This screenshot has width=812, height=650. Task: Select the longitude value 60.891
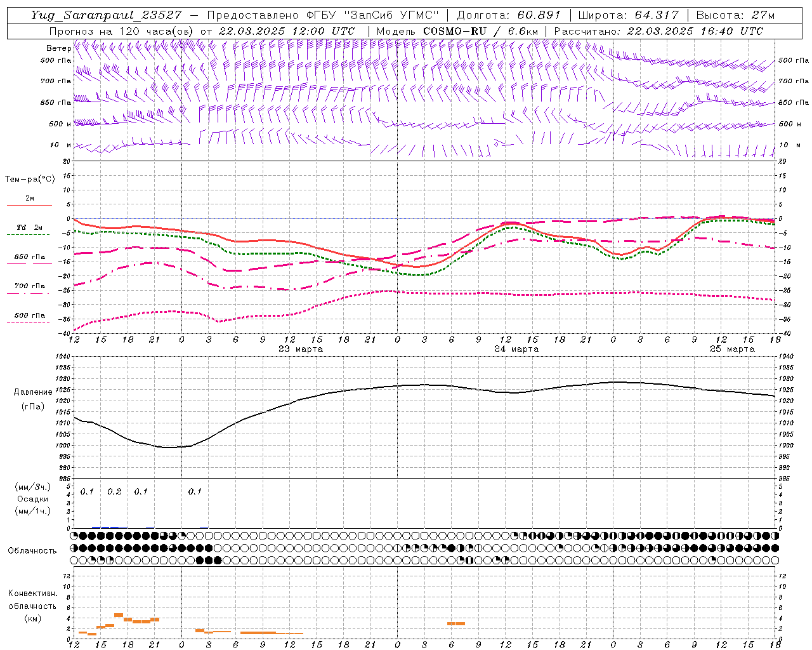539,15
